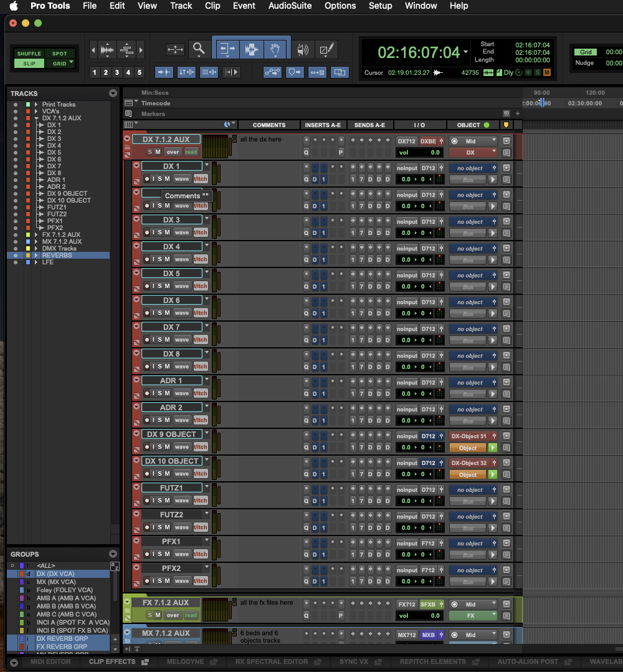
Task: Toggle visibility dot for REVERBS track
Action: tap(16, 255)
